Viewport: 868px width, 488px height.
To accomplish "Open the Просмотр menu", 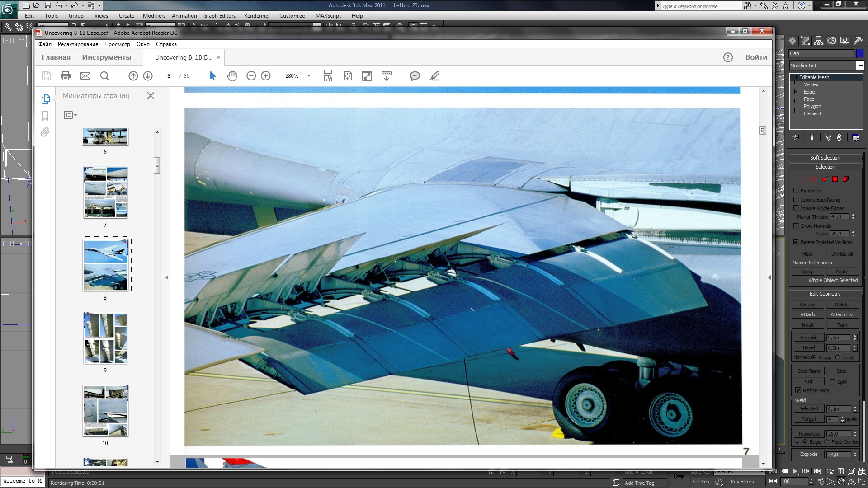I will [x=117, y=44].
